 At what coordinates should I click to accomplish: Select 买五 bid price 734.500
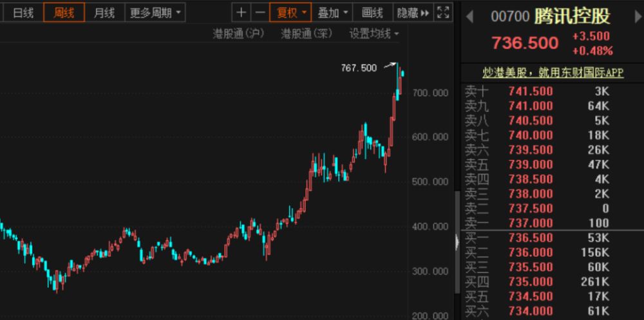[x=531, y=296]
